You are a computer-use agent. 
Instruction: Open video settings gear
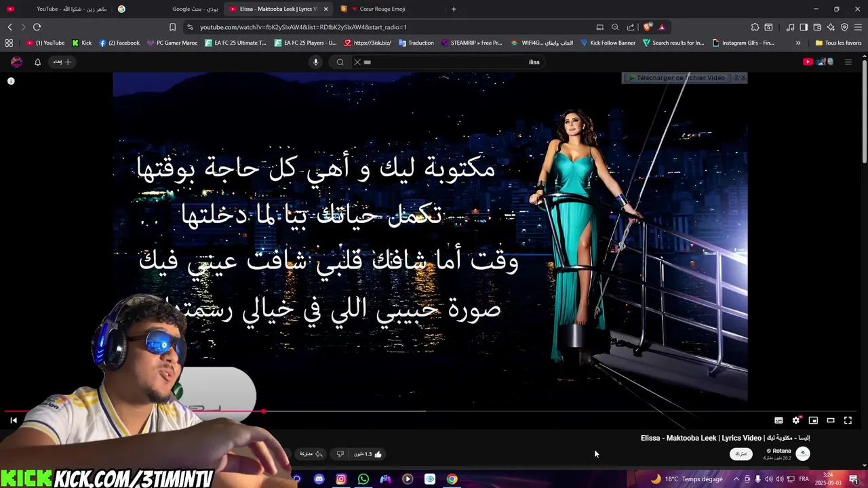point(796,420)
